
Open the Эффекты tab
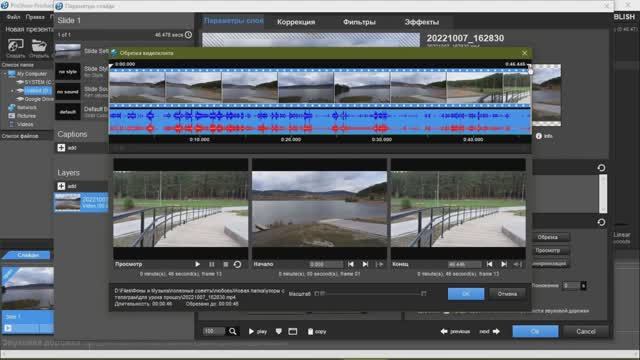click(x=422, y=22)
